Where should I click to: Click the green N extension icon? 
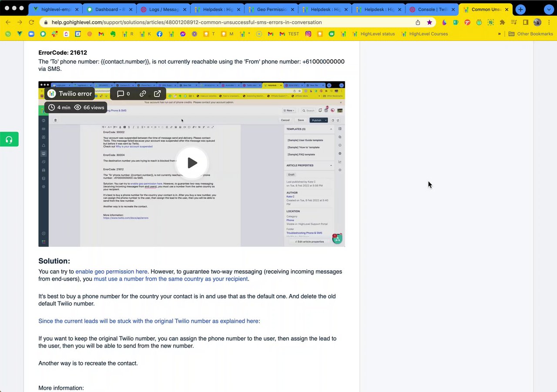(x=490, y=22)
